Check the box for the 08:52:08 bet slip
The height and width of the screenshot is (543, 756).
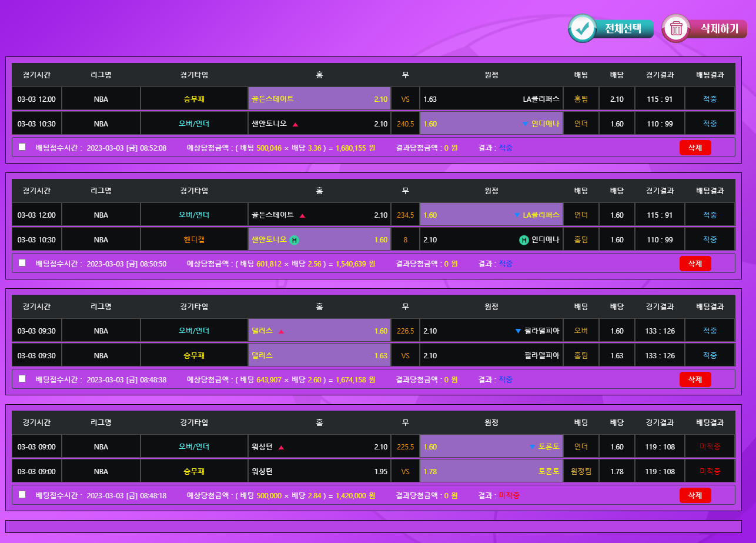click(x=22, y=147)
